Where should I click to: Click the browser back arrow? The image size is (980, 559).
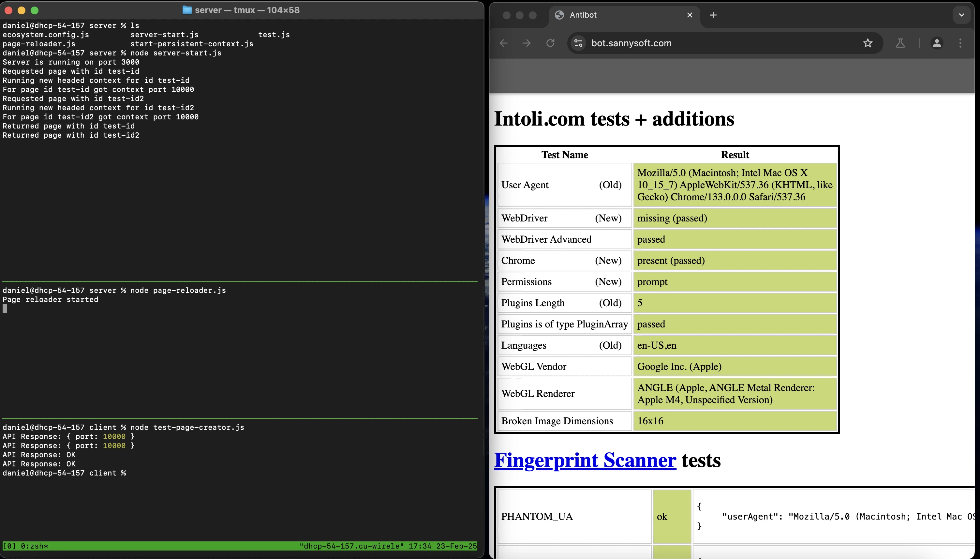[x=503, y=43]
